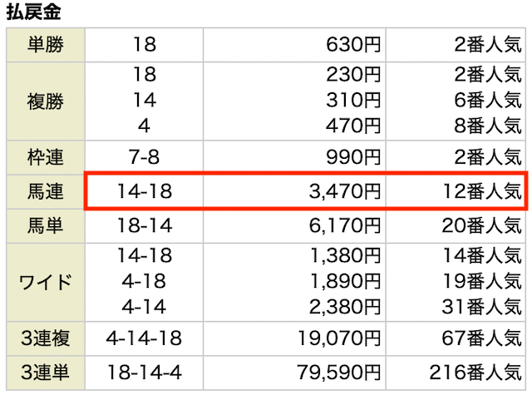Select the 7-8 bracket combination
The height and width of the screenshot is (395, 532).
144,157
